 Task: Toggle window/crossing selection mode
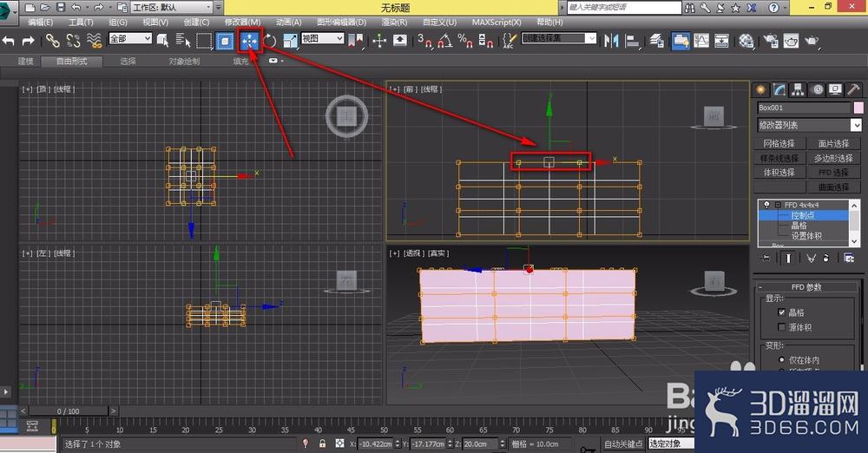[225, 41]
